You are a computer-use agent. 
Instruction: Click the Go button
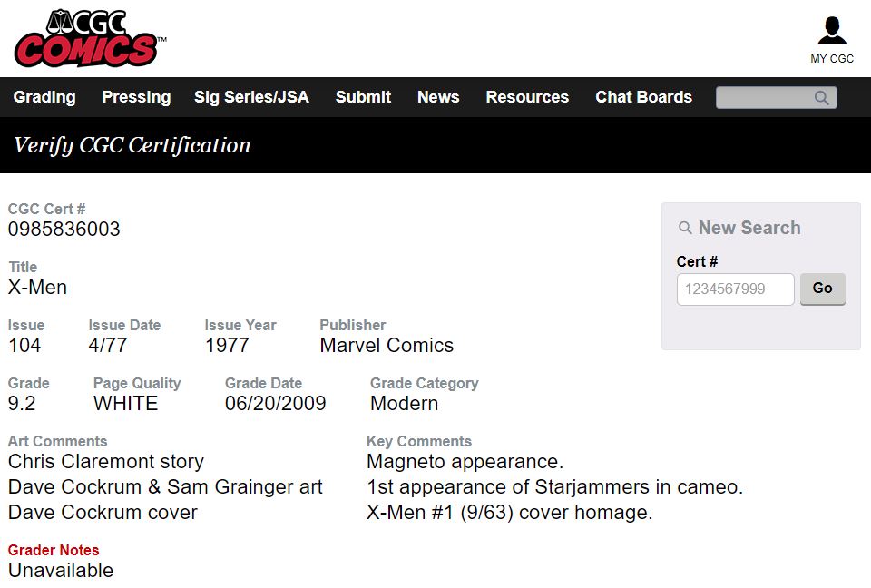(823, 289)
